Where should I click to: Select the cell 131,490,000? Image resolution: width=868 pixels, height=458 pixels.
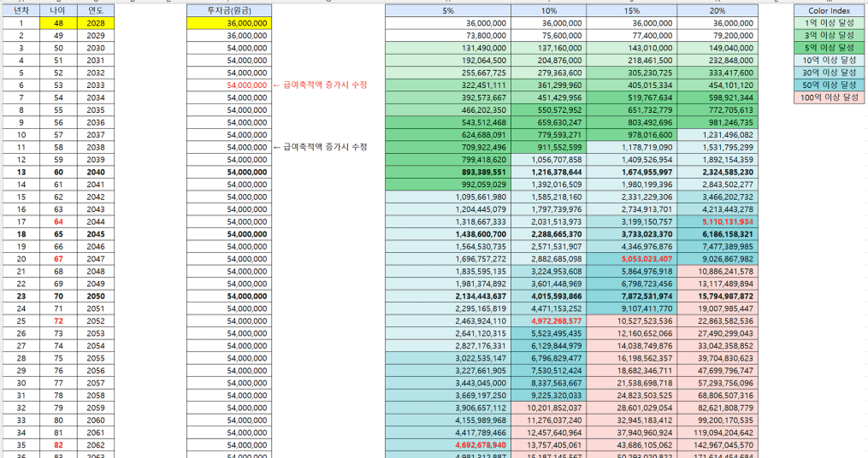[x=448, y=48]
